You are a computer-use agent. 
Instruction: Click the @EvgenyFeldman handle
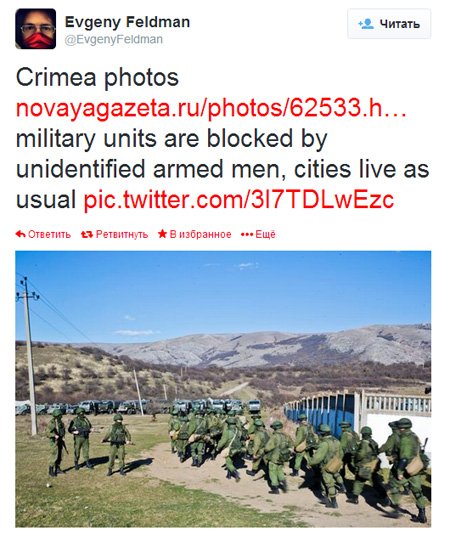pos(114,40)
